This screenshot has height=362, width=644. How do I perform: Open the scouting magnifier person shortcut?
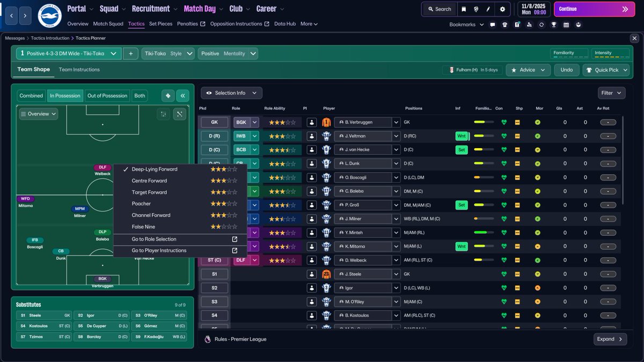click(529, 25)
